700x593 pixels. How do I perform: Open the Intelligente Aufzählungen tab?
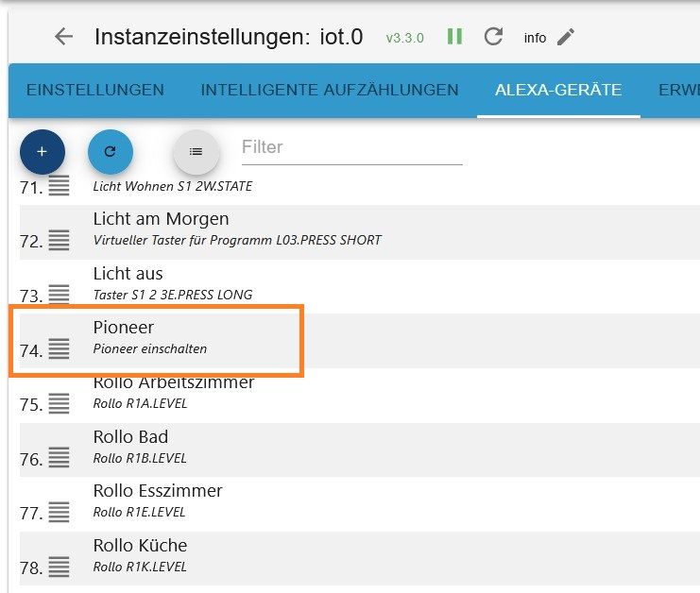[x=329, y=91]
